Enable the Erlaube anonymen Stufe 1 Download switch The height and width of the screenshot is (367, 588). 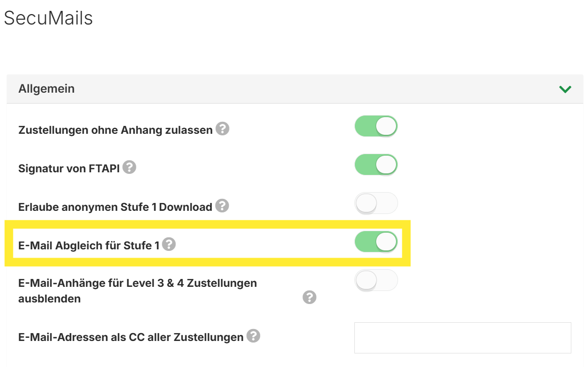(376, 204)
